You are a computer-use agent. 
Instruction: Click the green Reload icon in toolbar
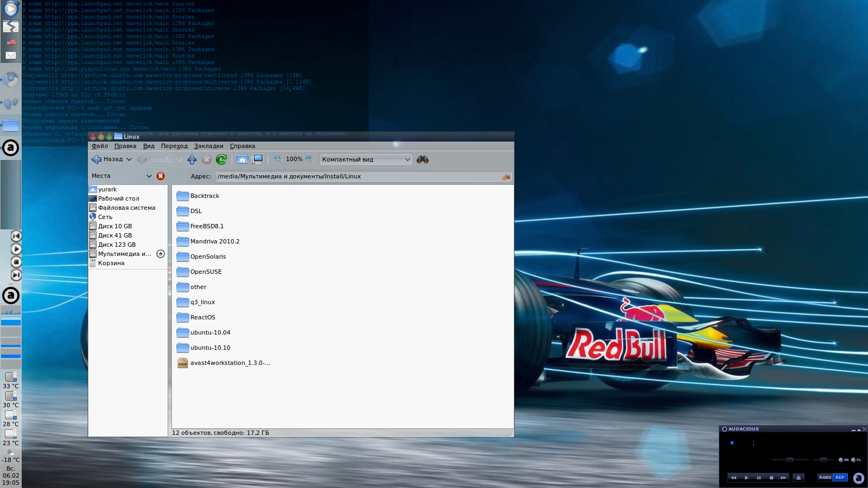[221, 159]
